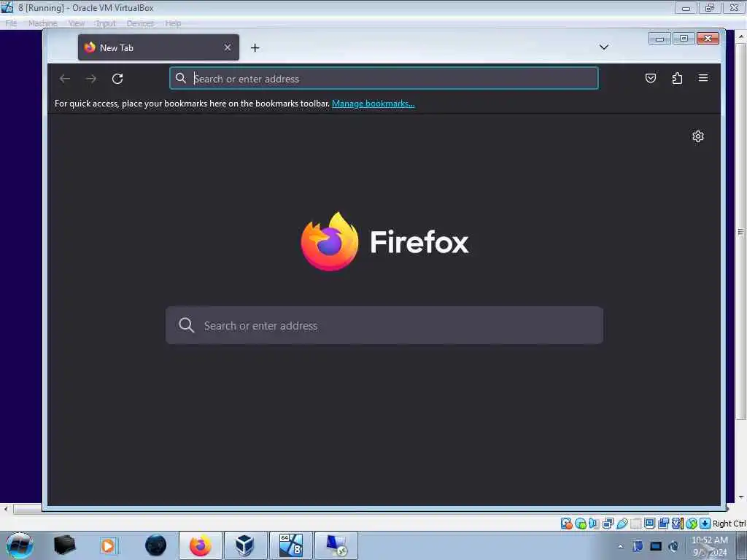Viewport: 747px width, 560px height.
Task: Show hidden system tray icons
Action: pyautogui.click(x=620, y=546)
